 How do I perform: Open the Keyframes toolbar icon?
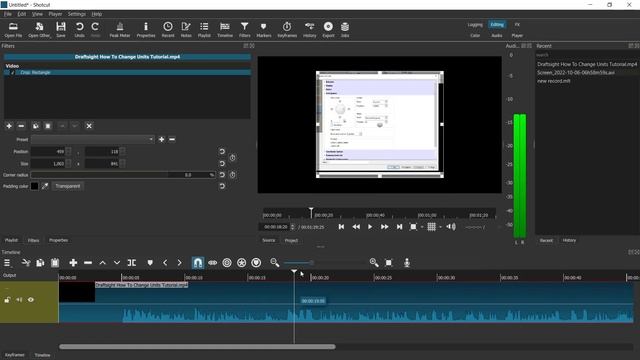coord(287,30)
